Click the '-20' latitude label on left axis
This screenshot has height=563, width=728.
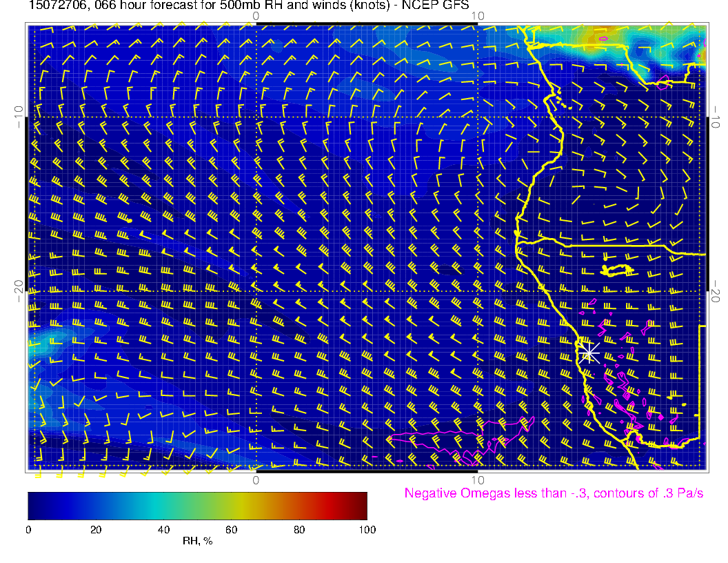[x=19, y=291]
